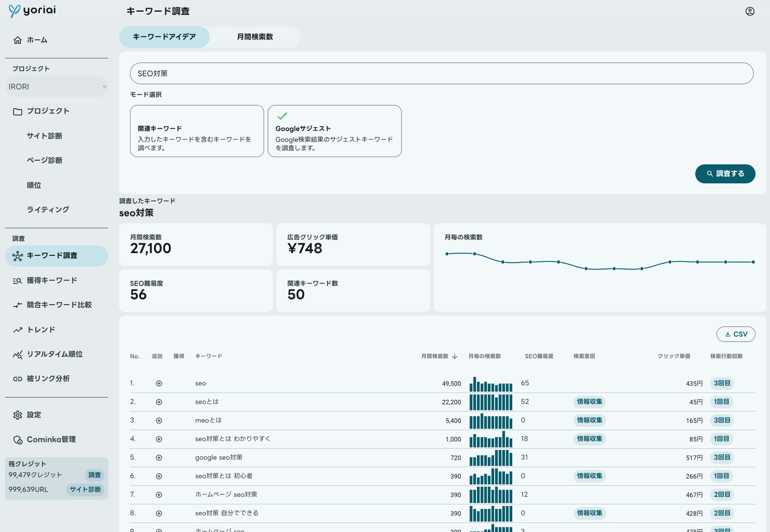Click the add icon for keyword seo

click(x=159, y=383)
